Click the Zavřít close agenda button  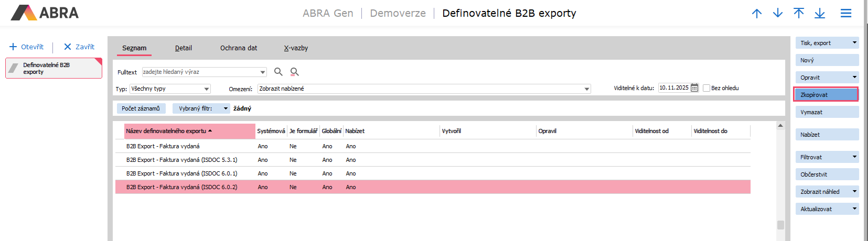pyautogui.click(x=79, y=47)
